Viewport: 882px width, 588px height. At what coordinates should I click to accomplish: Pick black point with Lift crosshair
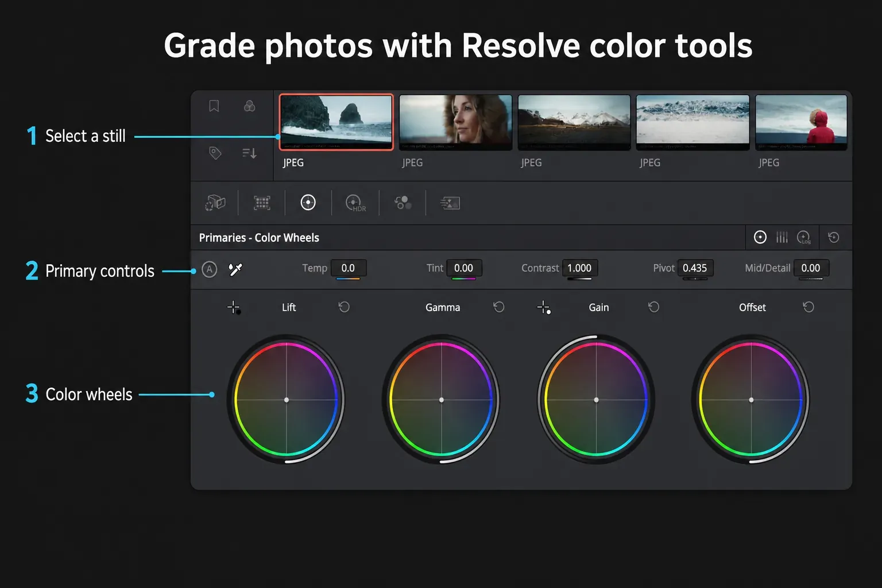coord(234,308)
